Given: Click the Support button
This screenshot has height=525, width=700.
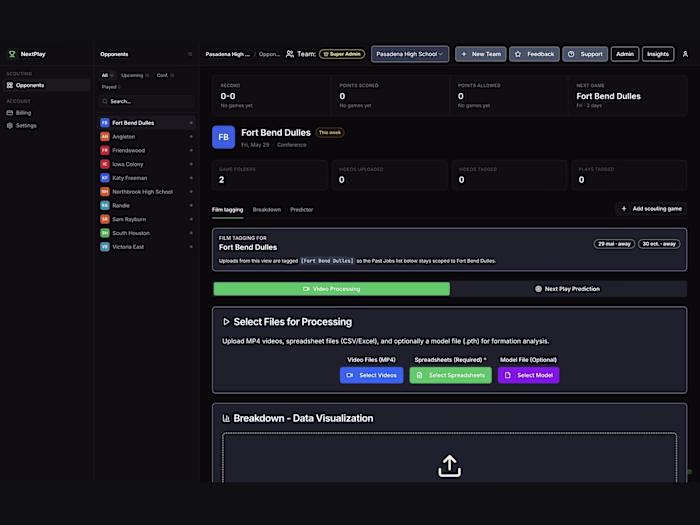Looking at the screenshot, I should pos(585,54).
